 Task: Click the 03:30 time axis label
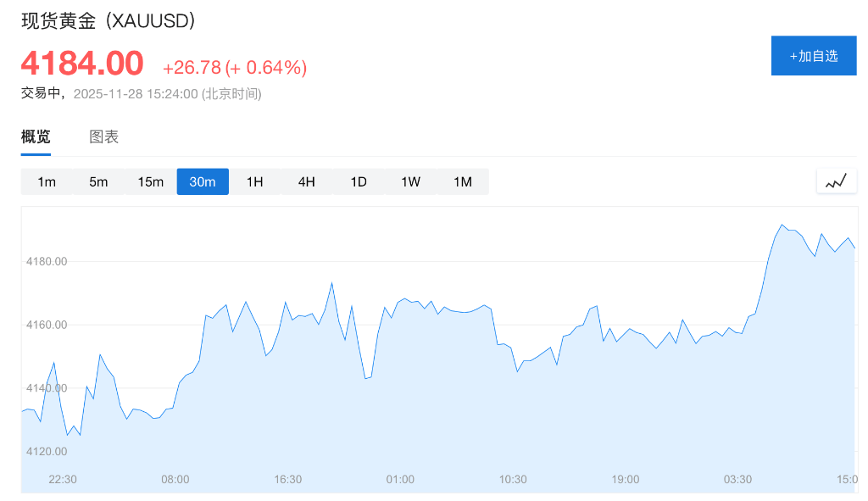(737, 479)
